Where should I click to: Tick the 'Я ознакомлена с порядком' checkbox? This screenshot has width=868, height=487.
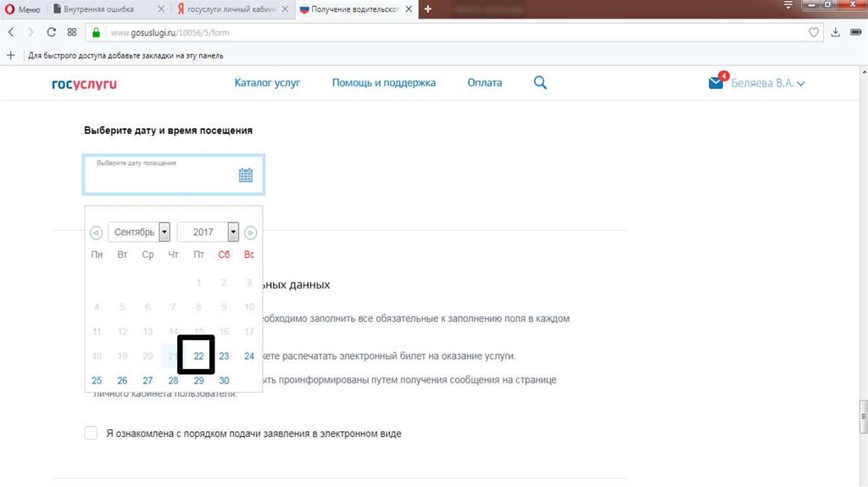92,434
